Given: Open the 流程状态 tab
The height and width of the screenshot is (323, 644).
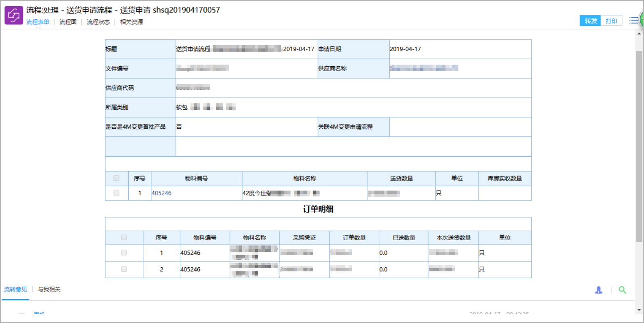Looking at the screenshot, I should coord(98,22).
